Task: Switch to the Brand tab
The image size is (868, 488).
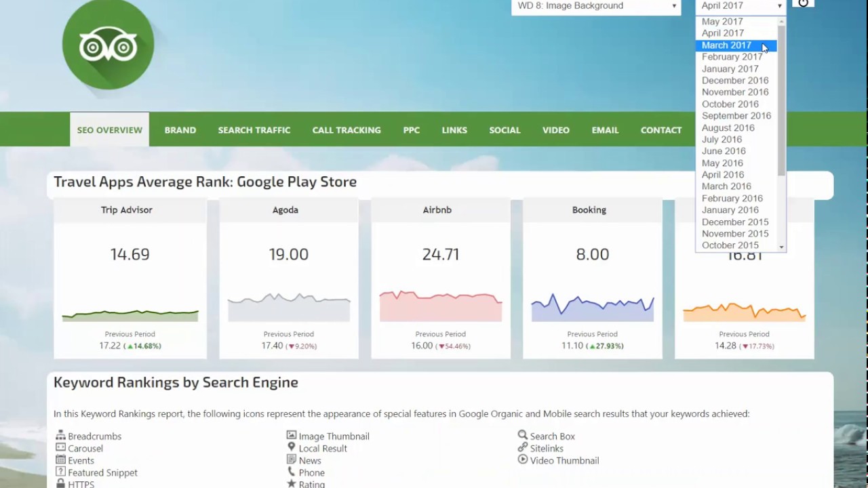Action: [x=180, y=130]
